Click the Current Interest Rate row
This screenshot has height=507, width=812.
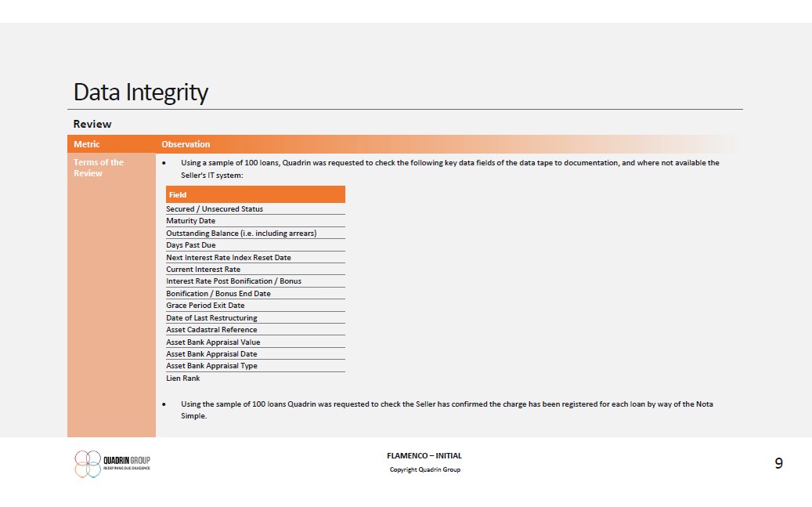pos(203,270)
